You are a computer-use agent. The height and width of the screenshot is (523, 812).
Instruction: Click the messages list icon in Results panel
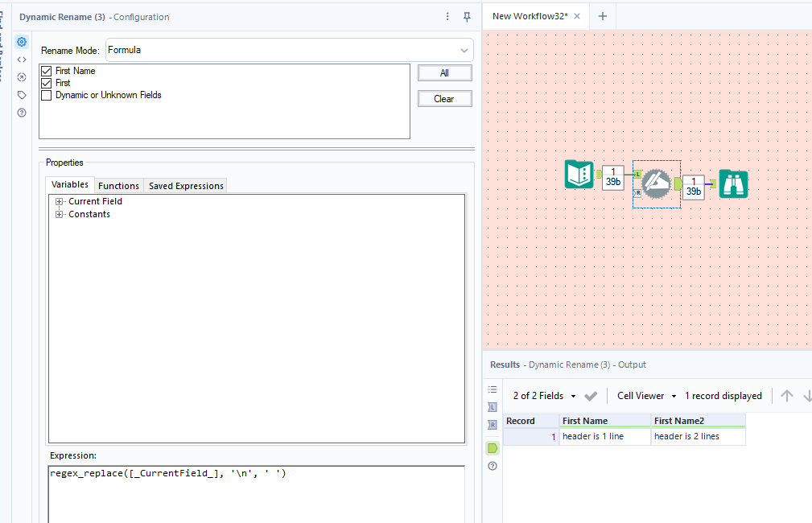(x=492, y=389)
